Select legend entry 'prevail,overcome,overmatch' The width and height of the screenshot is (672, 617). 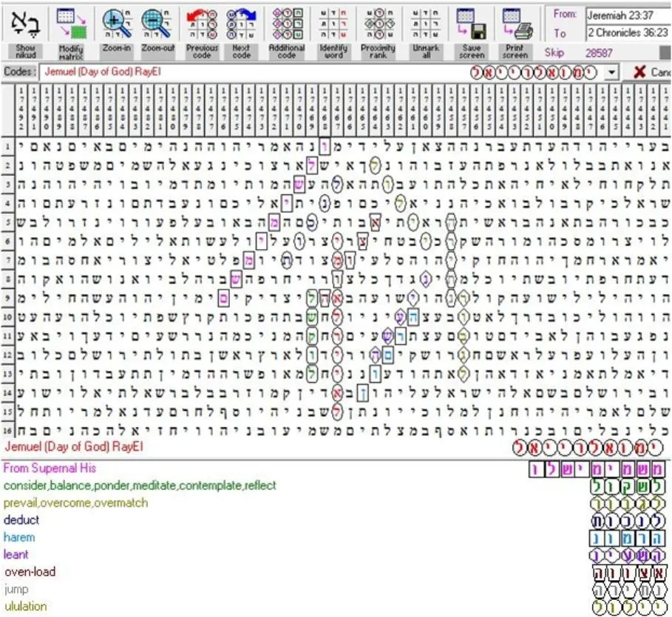pyautogui.click(x=76, y=502)
